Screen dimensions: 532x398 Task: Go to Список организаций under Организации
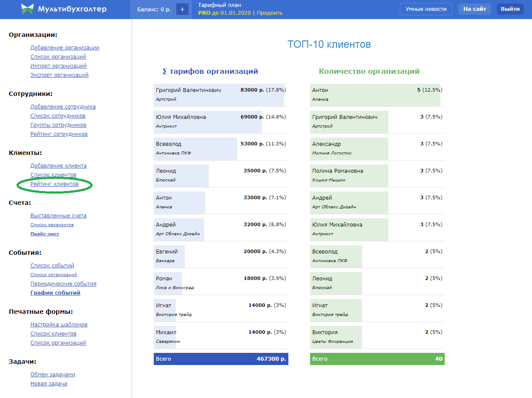click(x=58, y=57)
